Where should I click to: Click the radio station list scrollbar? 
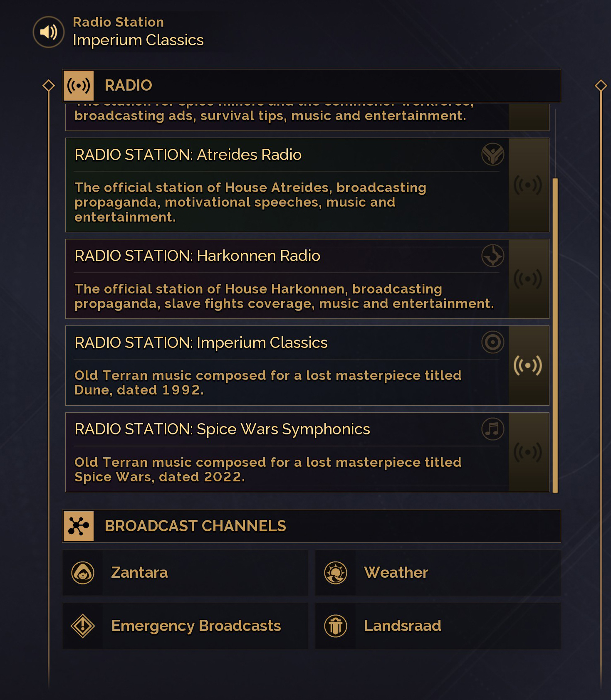(x=555, y=335)
